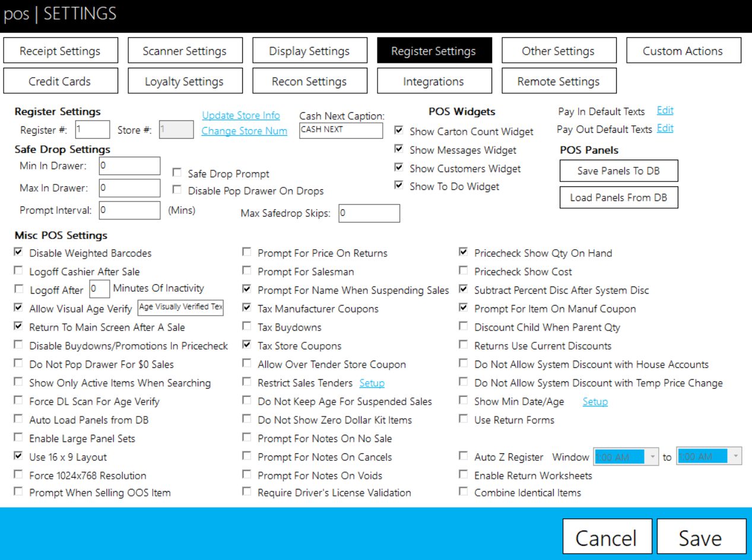Toggle Allow Visual Age Verify checkbox

point(18,308)
